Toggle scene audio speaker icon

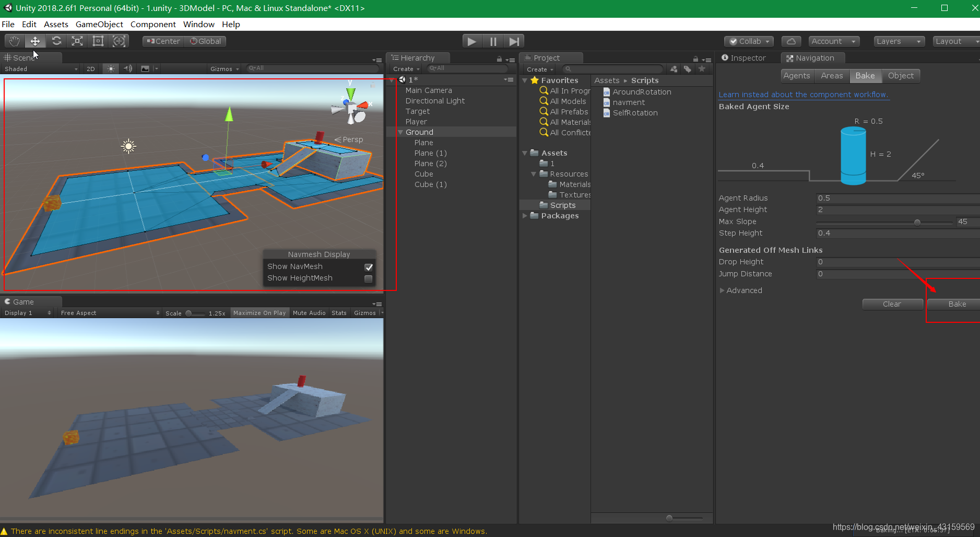tap(128, 68)
